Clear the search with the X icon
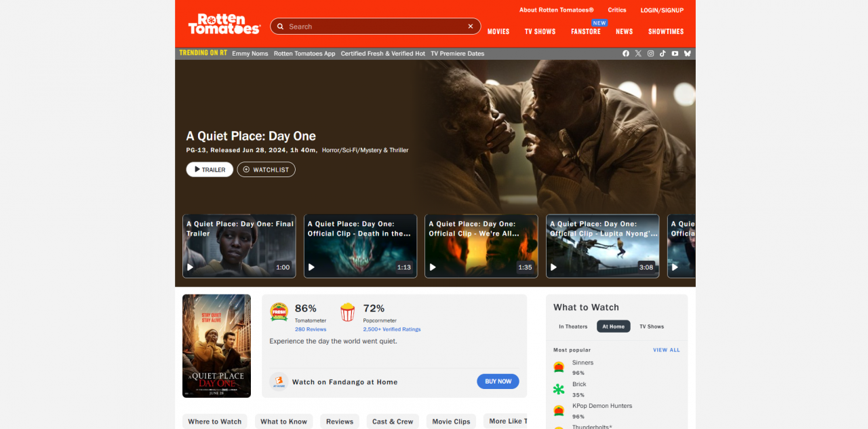The width and height of the screenshot is (868, 429). (471, 26)
